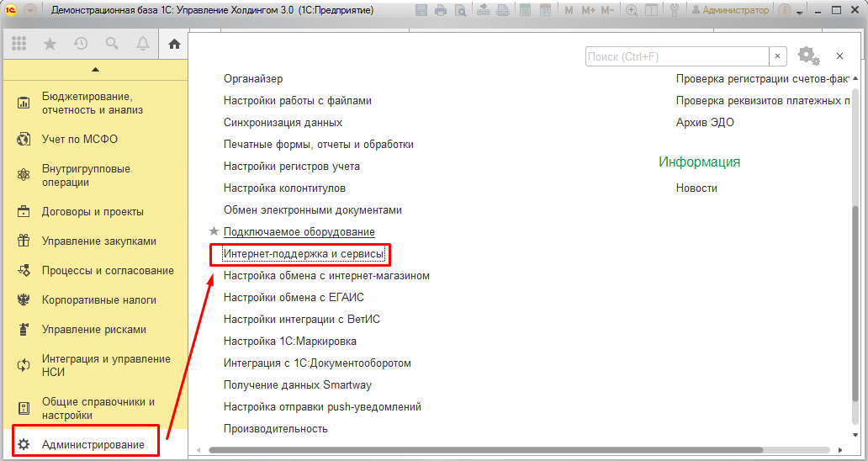This screenshot has width=868, height=461.
Task: Open Print preview from title toolbar
Action: (460, 10)
